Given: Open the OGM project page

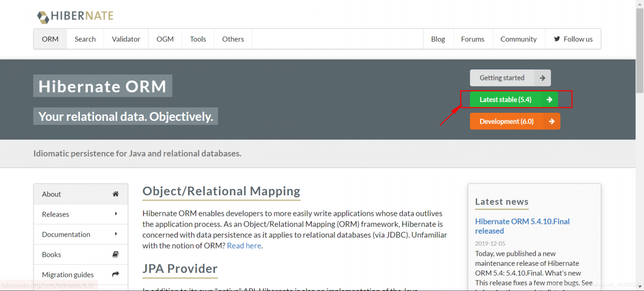Looking at the screenshot, I should [x=165, y=39].
